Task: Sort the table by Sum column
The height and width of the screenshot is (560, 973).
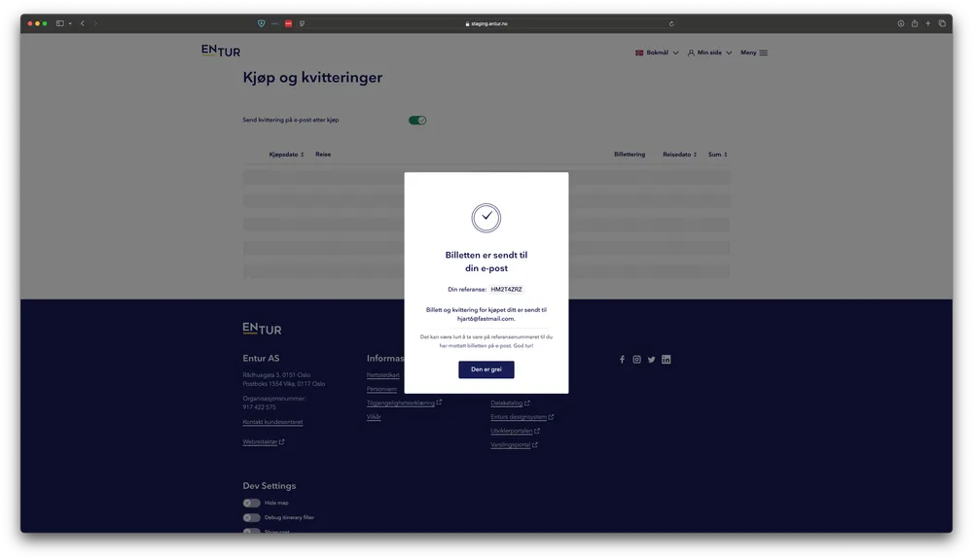Action: tap(717, 155)
